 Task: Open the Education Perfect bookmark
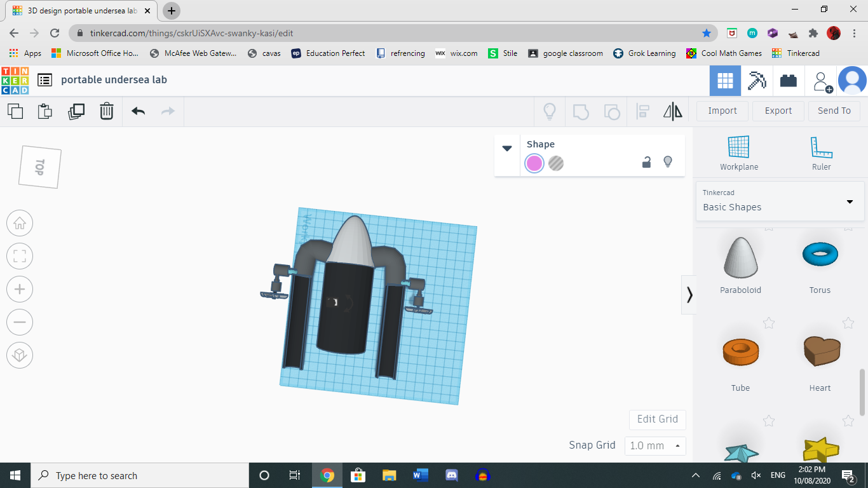[329, 53]
